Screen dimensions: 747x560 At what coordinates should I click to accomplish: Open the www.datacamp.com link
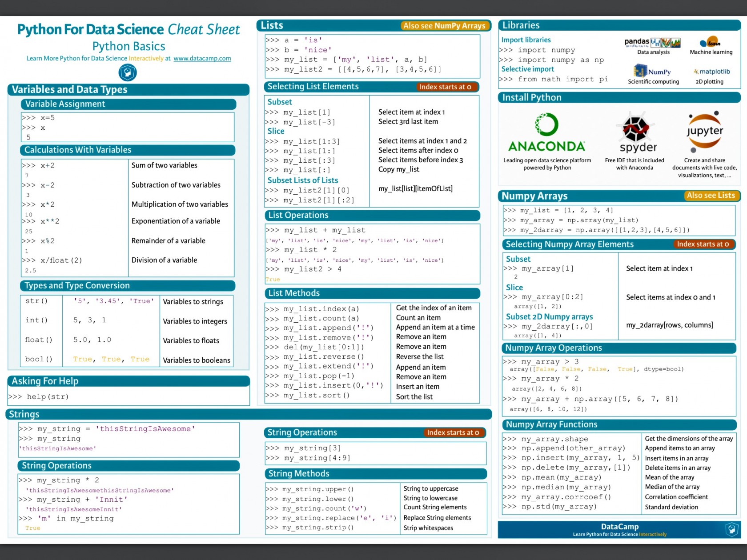(x=202, y=59)
